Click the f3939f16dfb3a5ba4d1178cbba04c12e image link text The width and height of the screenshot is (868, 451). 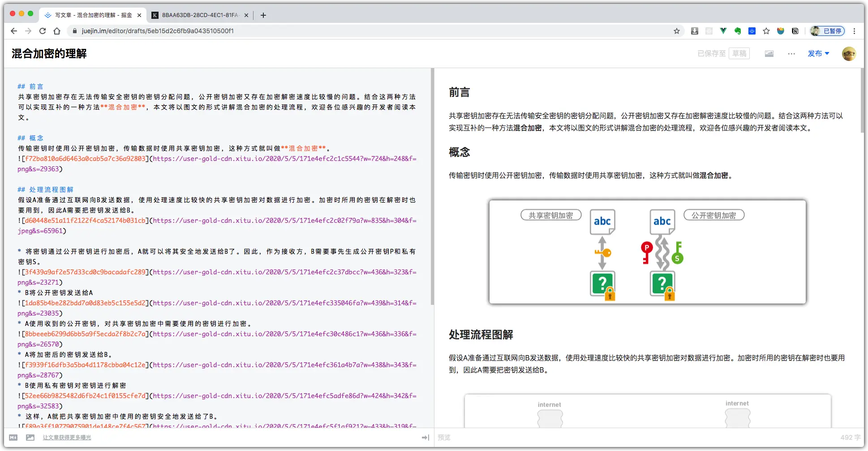85,365
